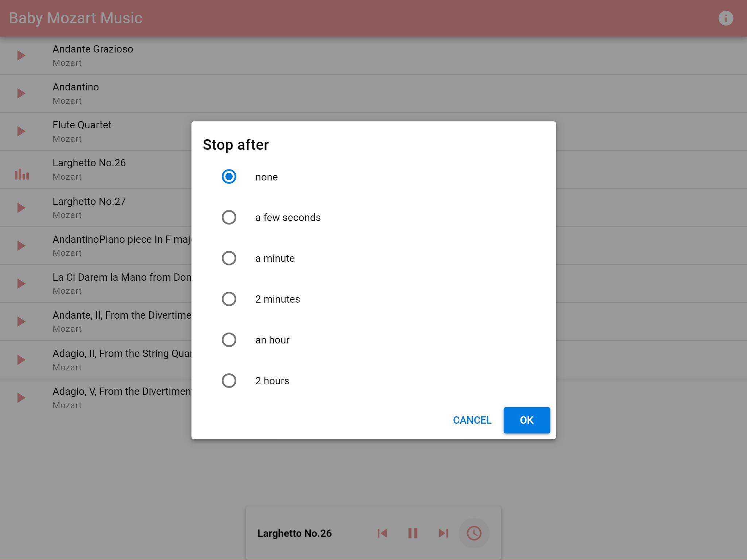Skip to previous track in player bar
The width and height of the screenshot is (747, 560).
(382, 533)
